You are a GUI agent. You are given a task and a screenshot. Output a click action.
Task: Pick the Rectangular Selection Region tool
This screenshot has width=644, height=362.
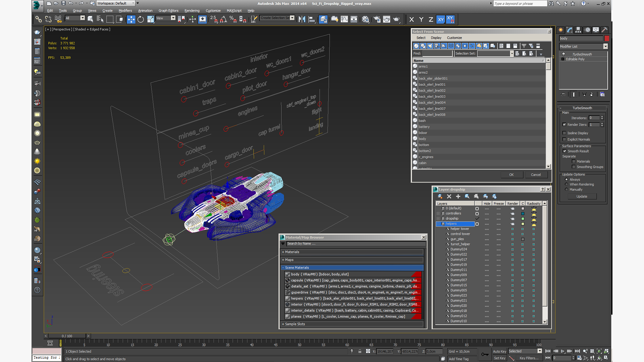110,19
